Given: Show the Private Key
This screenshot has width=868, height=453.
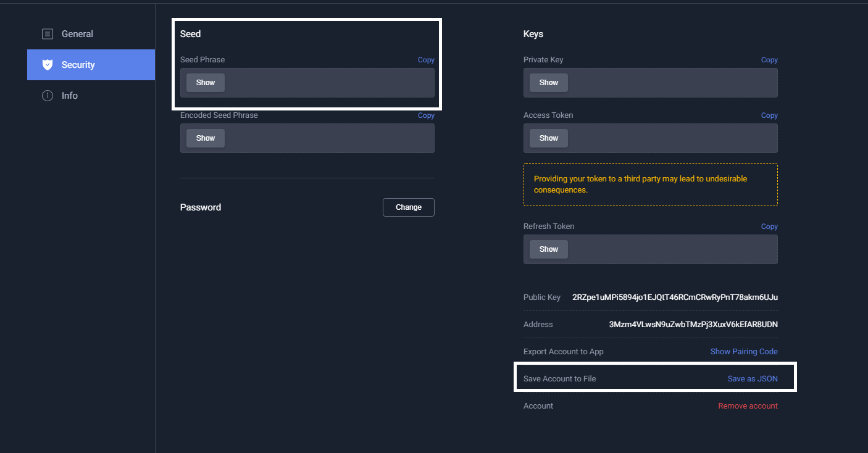Looking at the screenshot, I should [x=549, y=83].
